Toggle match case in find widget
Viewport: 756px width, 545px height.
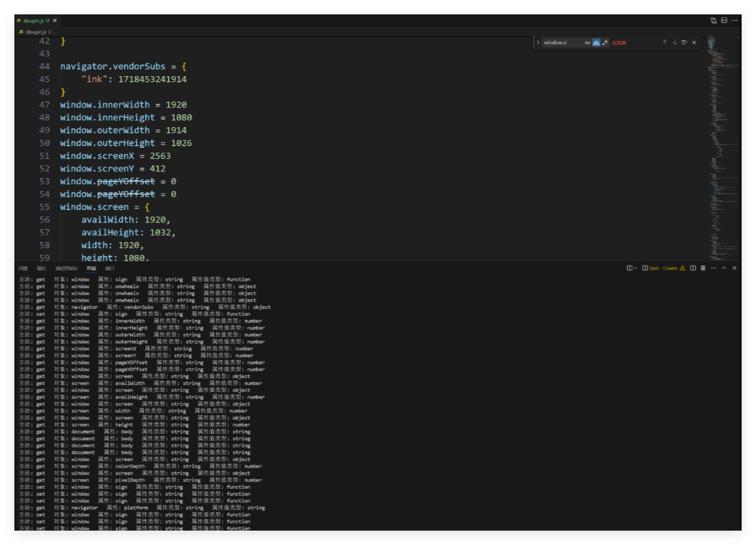[587, 43]
